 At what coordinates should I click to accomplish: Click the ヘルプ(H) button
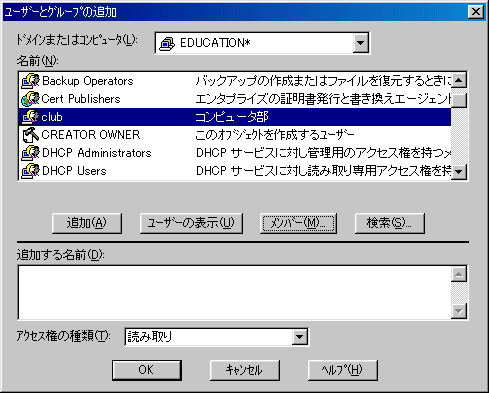click(x=343, y=370)
